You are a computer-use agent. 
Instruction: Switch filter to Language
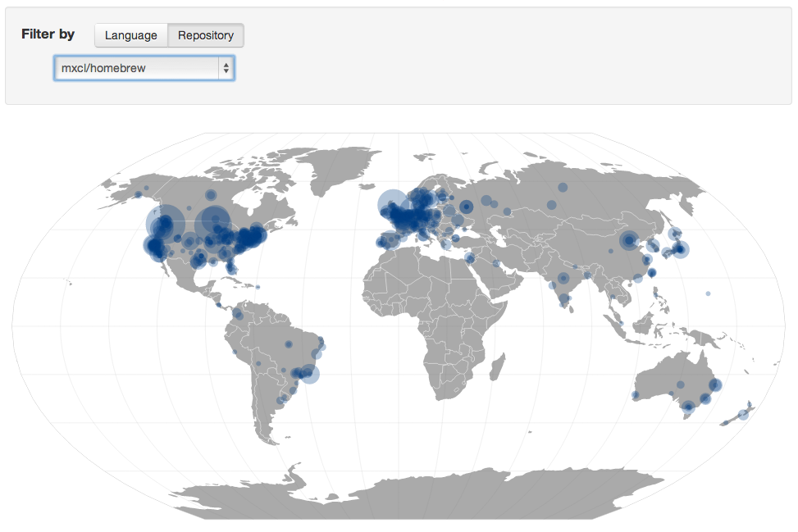[x=130, y=35]
